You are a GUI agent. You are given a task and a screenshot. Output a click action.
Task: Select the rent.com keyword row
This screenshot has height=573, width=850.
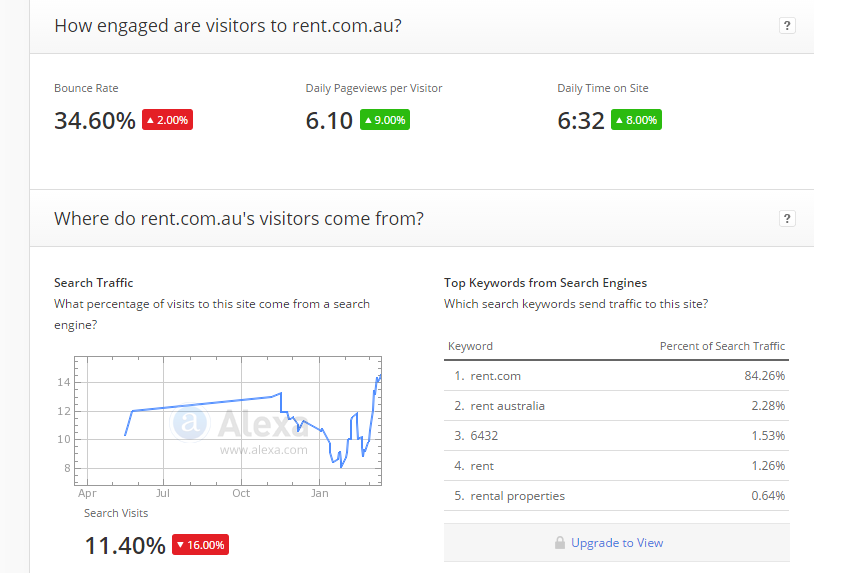click(x=616, y=376)
